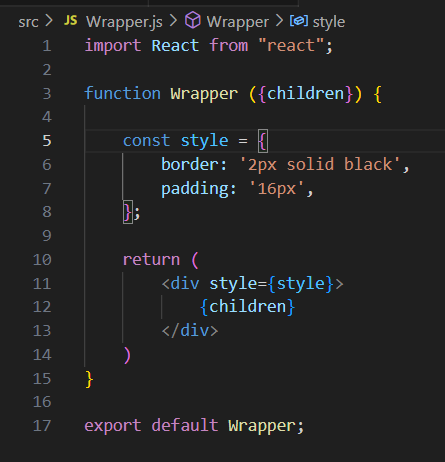The height and width of the screenshot is (462, 445).
Task: Click 'from' keyword on line 1
Action: pyautogui.click(x=229, y=46)
